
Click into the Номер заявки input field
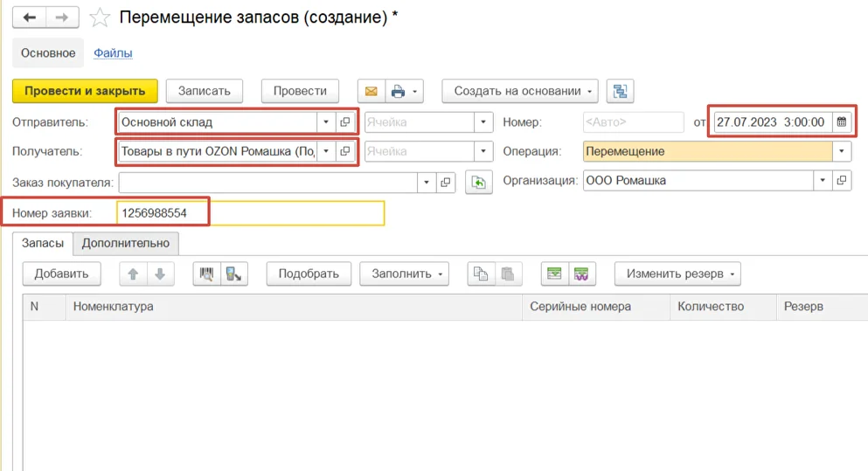point(249,212)
